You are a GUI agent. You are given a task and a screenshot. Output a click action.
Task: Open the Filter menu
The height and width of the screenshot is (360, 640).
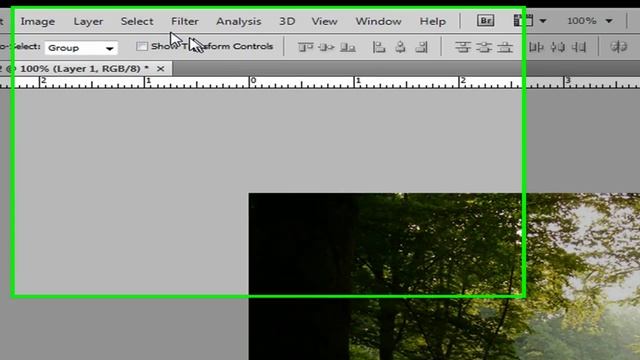tap(184, 21)
